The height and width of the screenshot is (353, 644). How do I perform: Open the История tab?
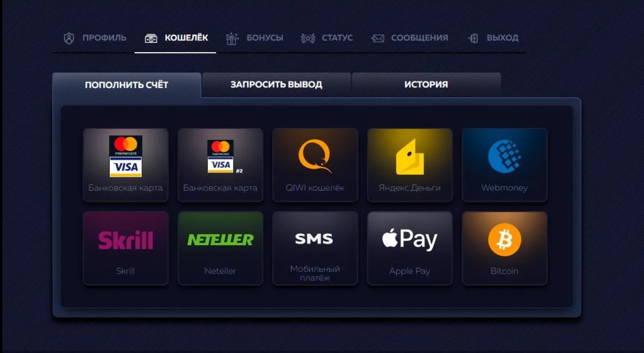[x=426, y=85]
